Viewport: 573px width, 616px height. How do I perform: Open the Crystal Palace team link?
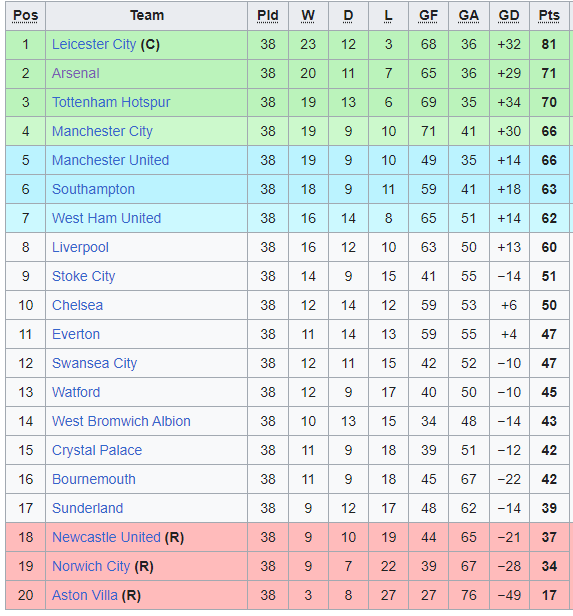(97, 450)
